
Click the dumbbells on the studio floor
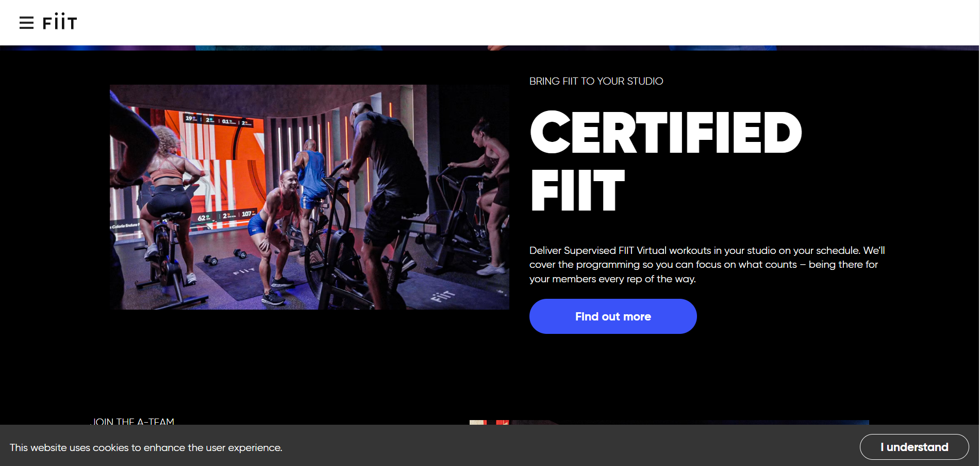tap(225, 256)
